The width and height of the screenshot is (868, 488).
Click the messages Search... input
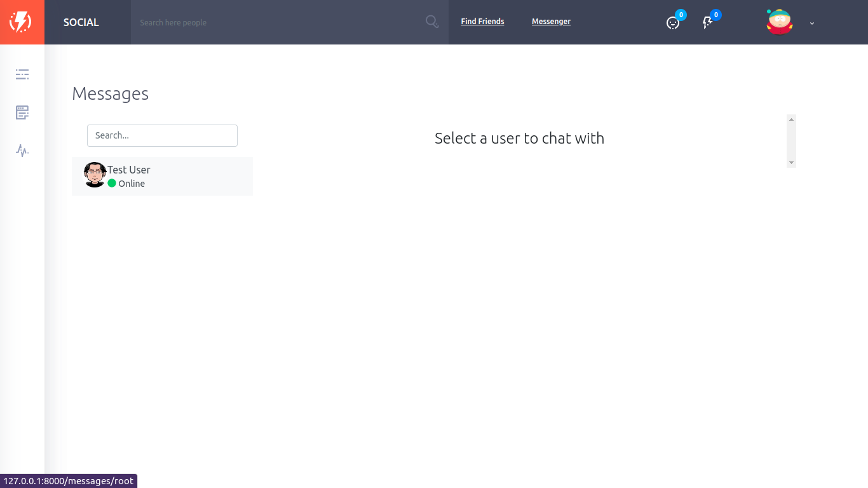162,135
